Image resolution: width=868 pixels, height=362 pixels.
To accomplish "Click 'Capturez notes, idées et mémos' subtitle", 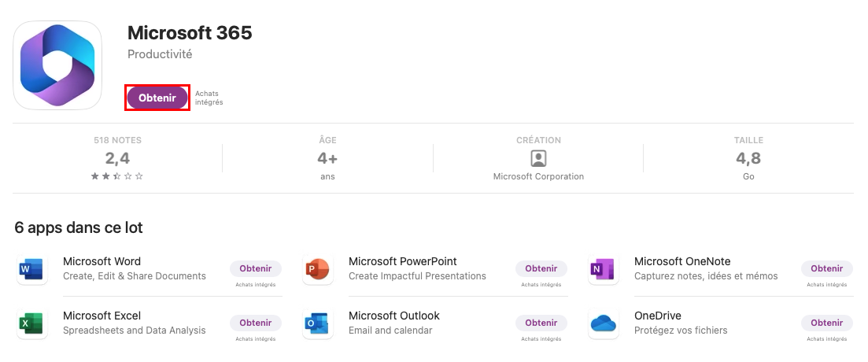I will point(706,275).
